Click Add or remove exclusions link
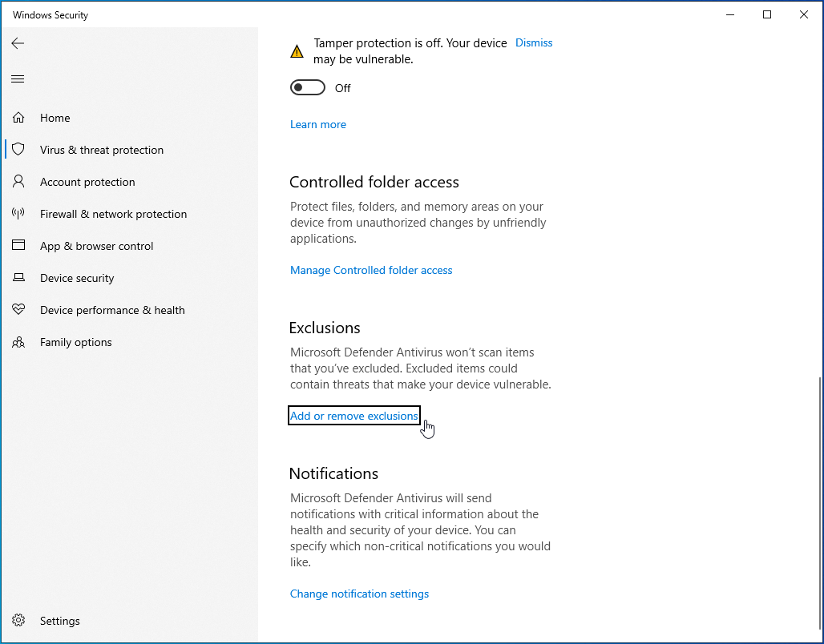The height and width of the screenshot is (644, 824). 354,416
